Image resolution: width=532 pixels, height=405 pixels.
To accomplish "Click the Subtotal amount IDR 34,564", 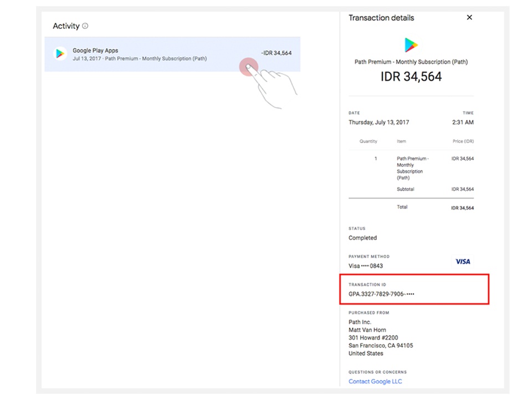I will [462, 189].
